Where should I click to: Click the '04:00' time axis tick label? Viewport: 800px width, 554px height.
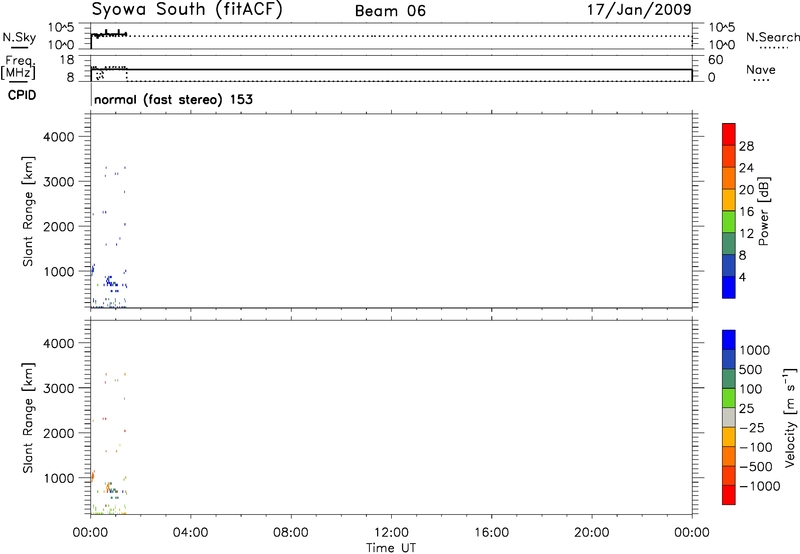(190, 533)
